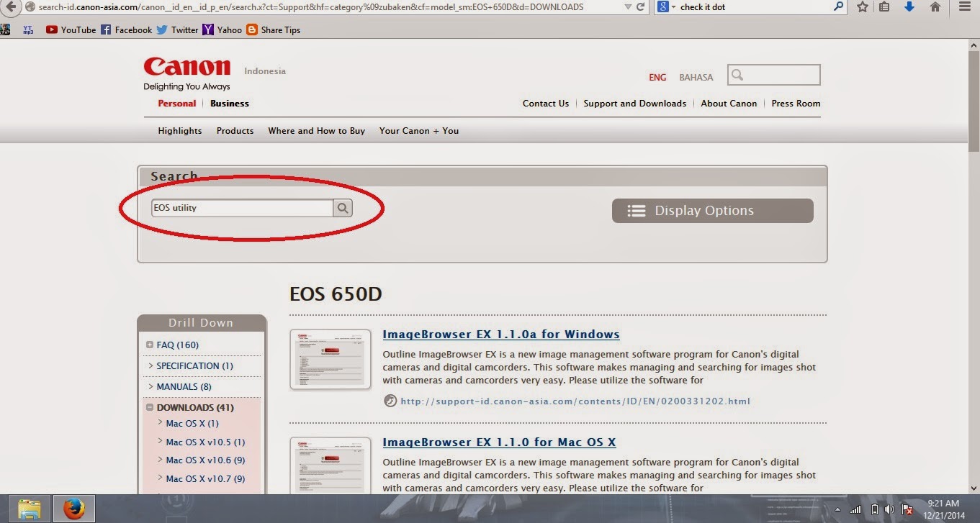Viewport: 980px width, 523px height.
Task: Click the browser search magnifier icon
Action: click(838, 6)
